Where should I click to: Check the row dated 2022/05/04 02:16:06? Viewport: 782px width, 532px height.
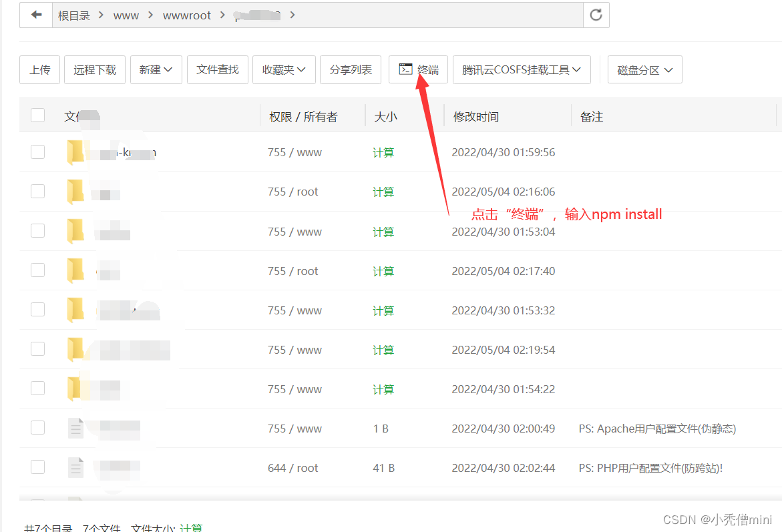tap(38, 191)
